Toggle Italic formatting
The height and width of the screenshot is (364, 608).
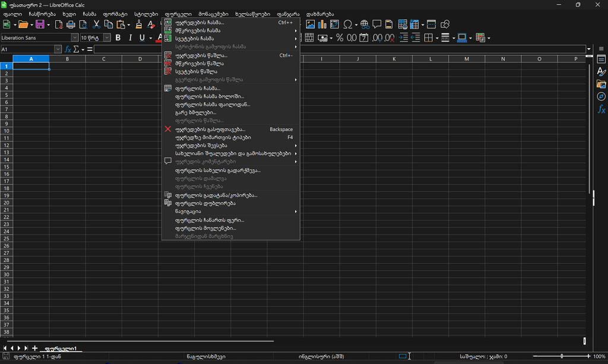point(130,37)
